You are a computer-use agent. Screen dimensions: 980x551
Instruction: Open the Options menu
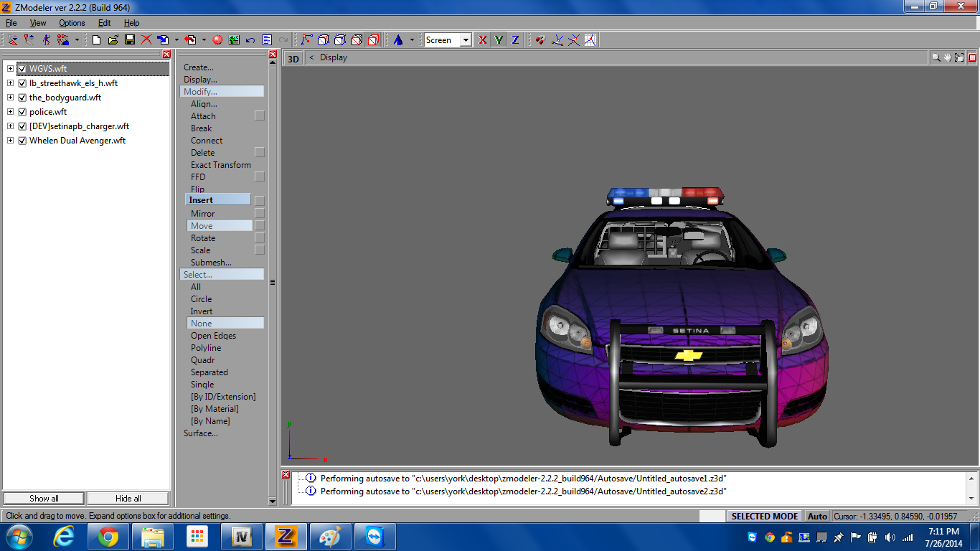click(72, 23)
